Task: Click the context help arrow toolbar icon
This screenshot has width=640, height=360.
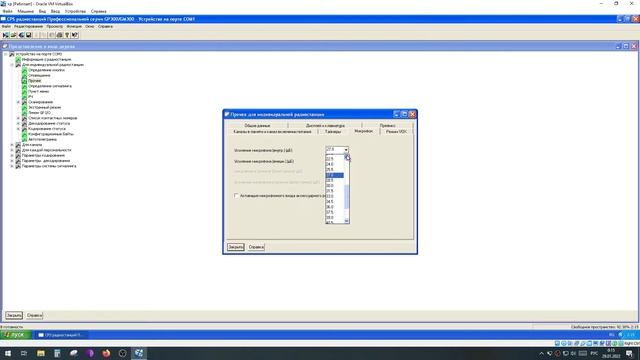Action: point(75,35)
